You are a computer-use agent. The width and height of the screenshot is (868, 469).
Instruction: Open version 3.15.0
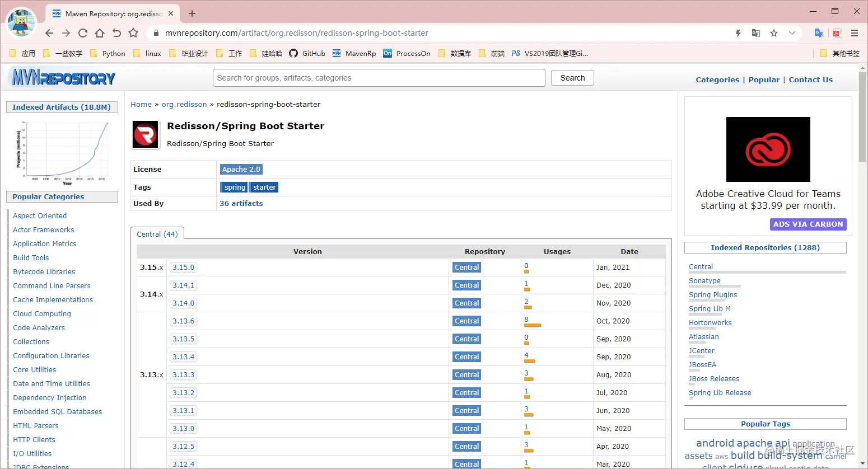point(184,267)
